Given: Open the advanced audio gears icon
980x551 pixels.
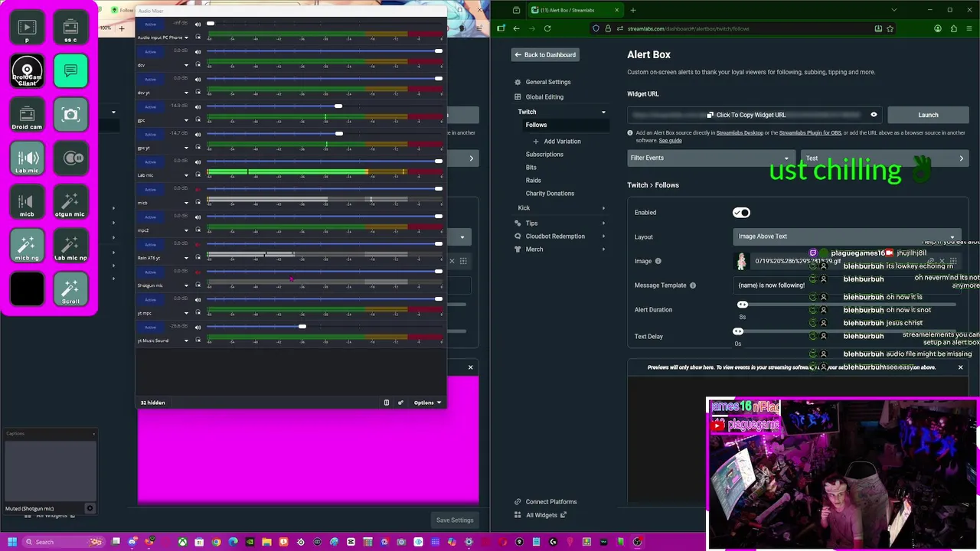Looking at the screenshot, I should (400, 403).
